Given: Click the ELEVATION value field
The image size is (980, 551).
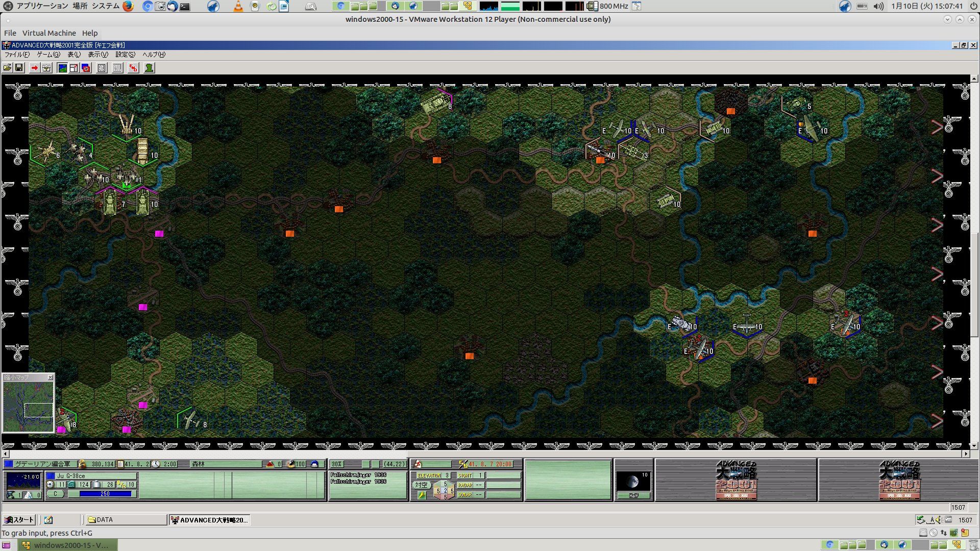Looking at the screenshot, I should click(447, 475).
